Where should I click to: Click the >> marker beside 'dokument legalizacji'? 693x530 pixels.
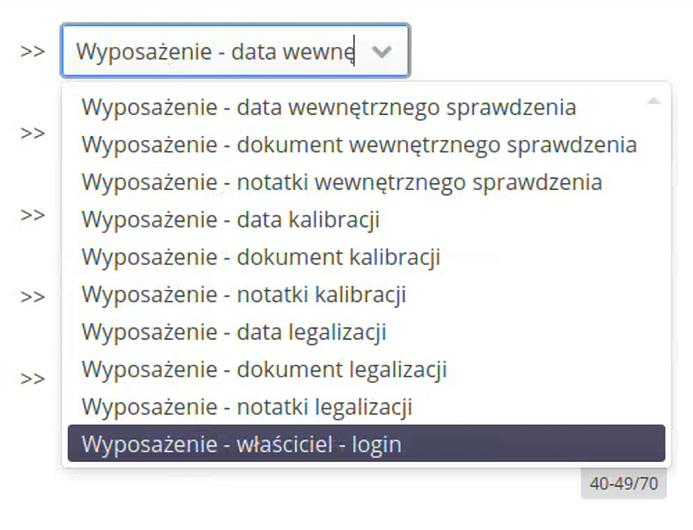click(32, 379)
